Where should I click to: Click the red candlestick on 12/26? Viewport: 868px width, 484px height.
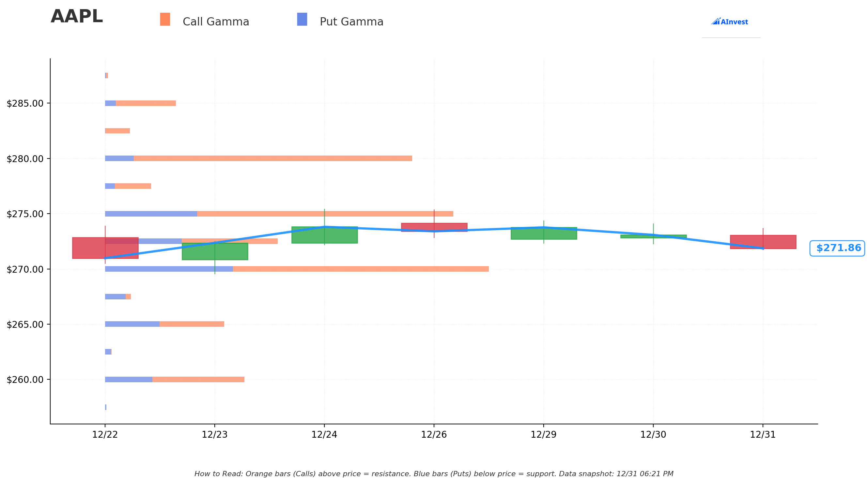point(434,227)
